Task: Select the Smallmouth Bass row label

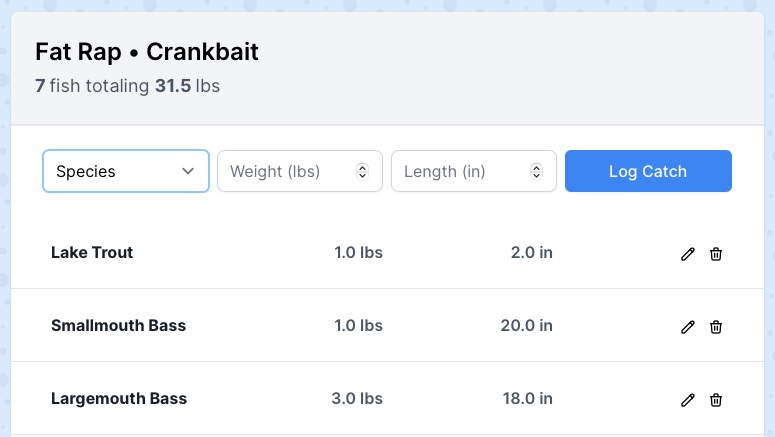Action: tap(119, 325)
